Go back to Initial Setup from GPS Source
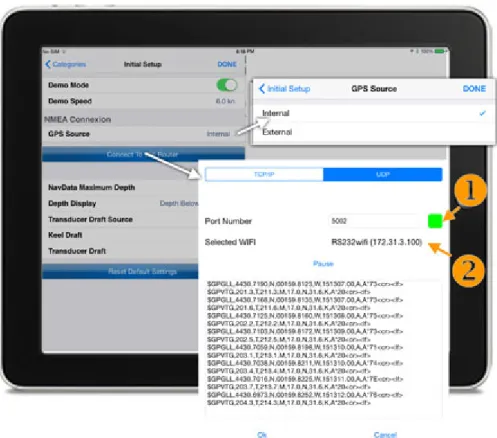 tap(284, 89)
